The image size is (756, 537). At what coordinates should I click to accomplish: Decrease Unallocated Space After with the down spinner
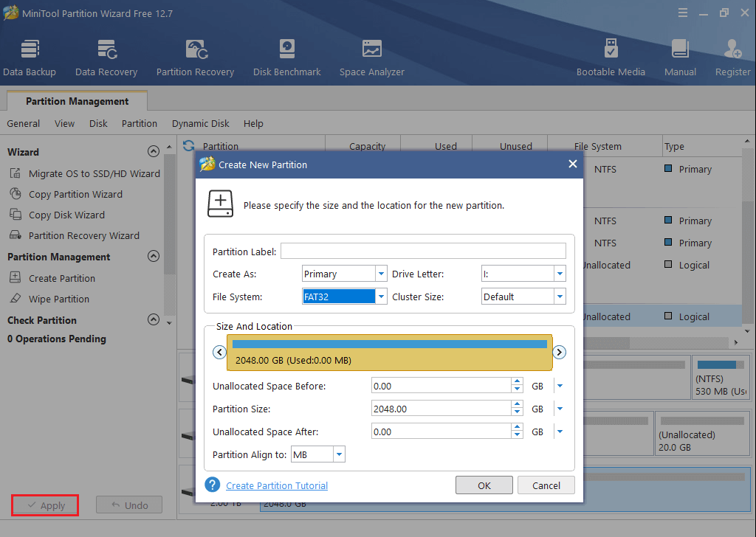pos(517,435)
